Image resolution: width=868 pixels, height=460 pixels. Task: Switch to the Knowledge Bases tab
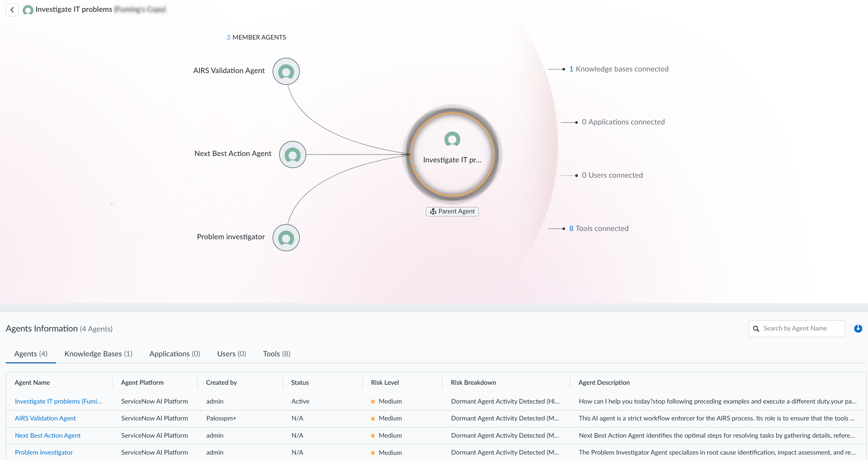(98, 353)
